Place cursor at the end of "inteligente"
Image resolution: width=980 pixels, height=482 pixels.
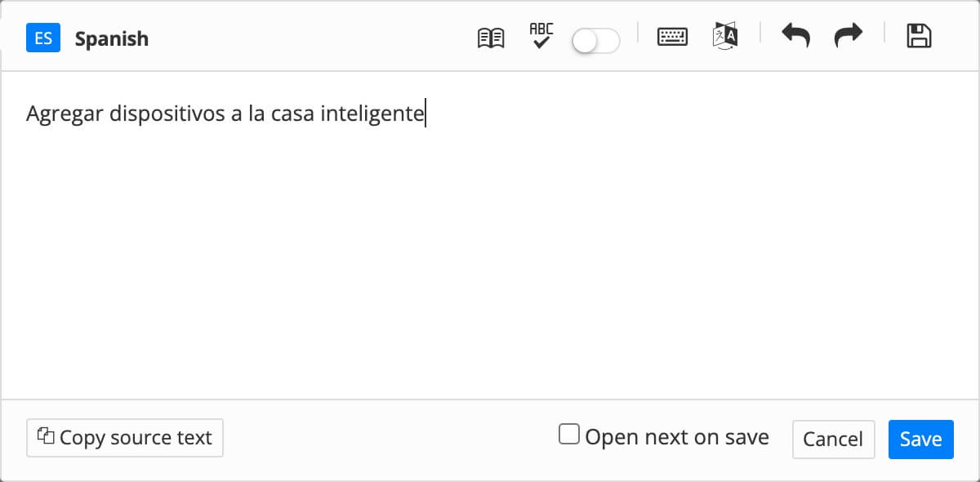point(425,114)
